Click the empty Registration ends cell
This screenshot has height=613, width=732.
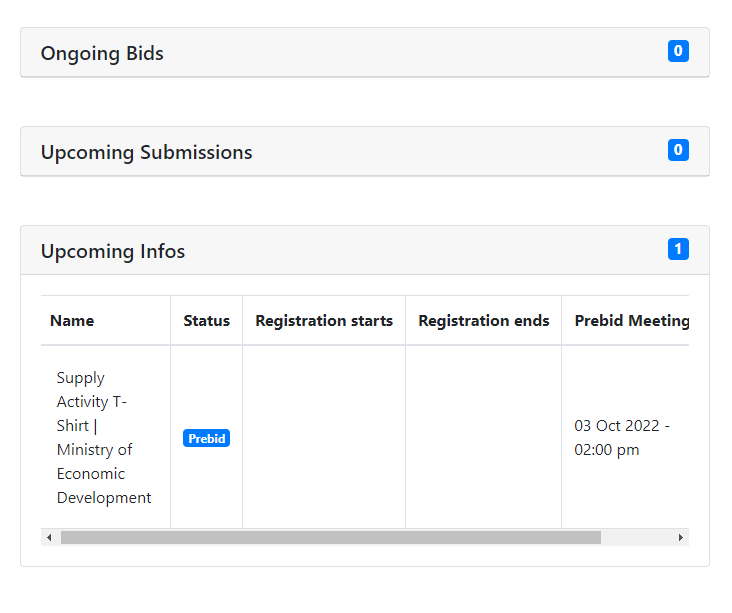tap(484, 437)
